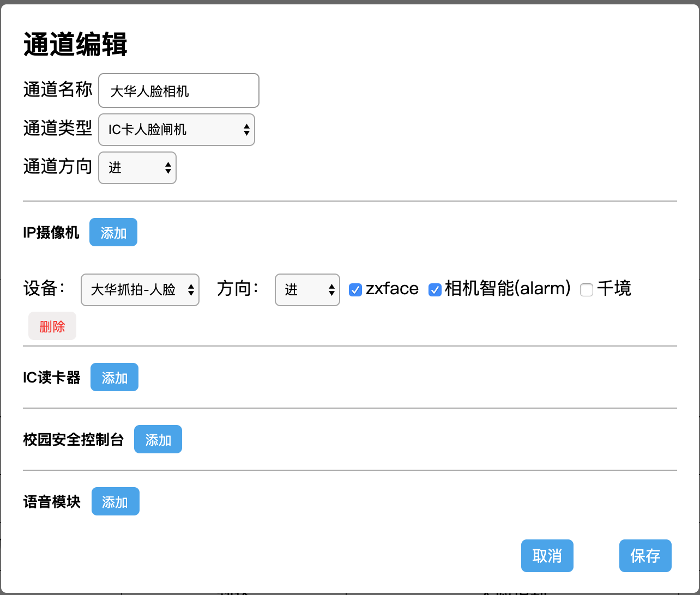Uncheck the zxface checkbox
Viewport: 700px width, 595px height.
[355, 290]
